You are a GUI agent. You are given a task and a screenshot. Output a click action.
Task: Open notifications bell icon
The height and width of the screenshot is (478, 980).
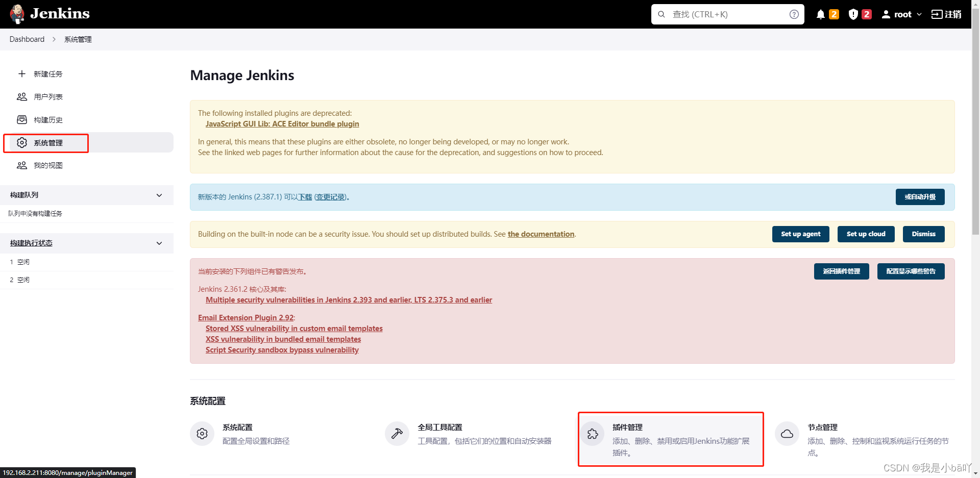[821, 14]
